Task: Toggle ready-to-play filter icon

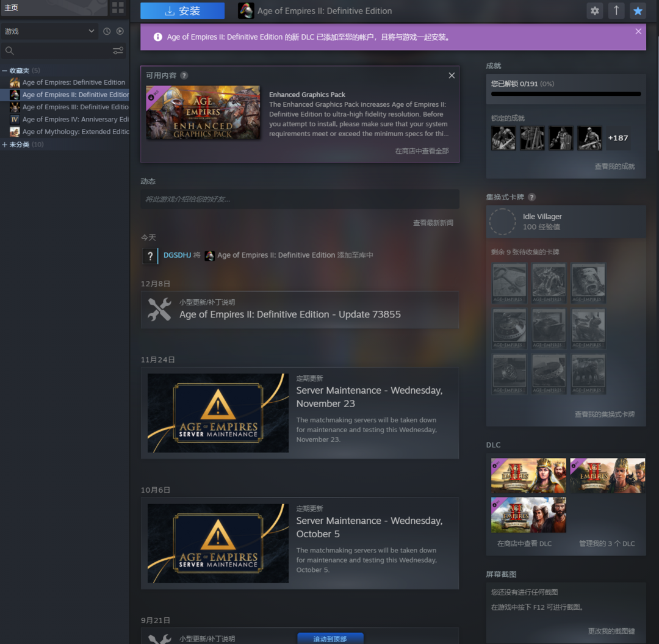Action: click(x=120, y=31)
